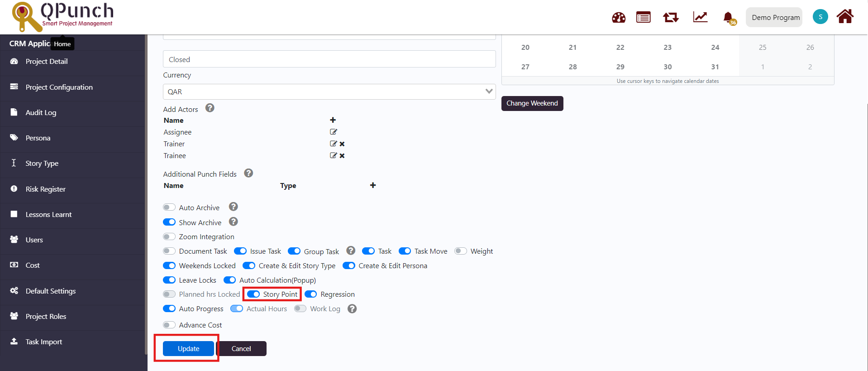
Task: Select calendar date 31
Action: tap(715, 67)
